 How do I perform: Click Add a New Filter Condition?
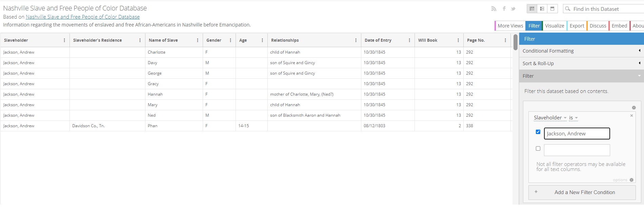click(x=582, y=192)
